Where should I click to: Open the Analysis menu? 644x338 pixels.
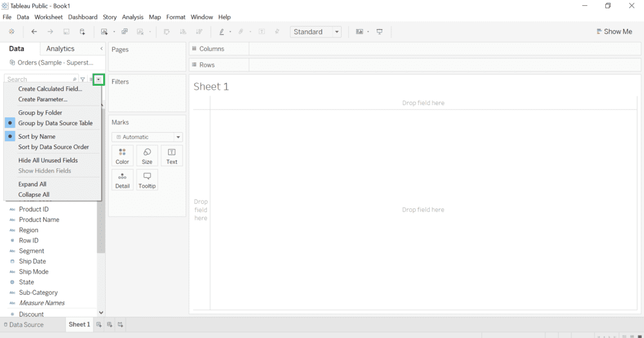tap(133, 17)
